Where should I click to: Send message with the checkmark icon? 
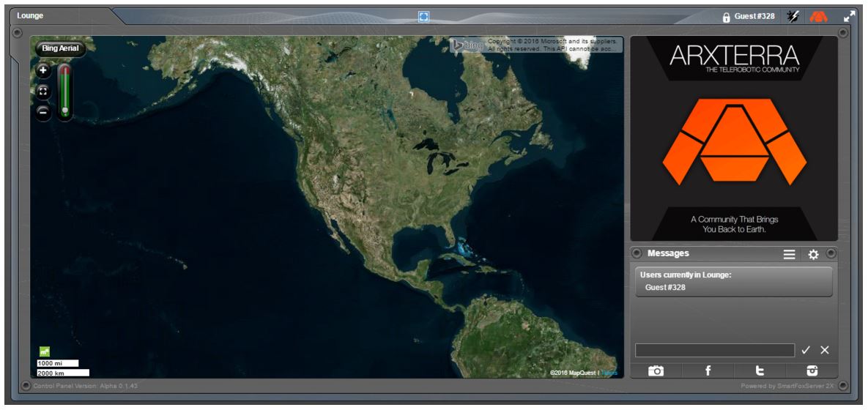tap(806, 350)
